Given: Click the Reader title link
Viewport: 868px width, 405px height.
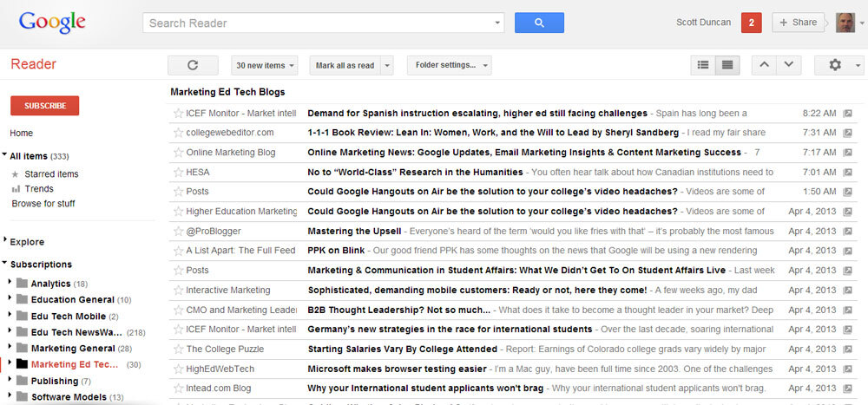Looking at the screenshot, I should 33,64.
